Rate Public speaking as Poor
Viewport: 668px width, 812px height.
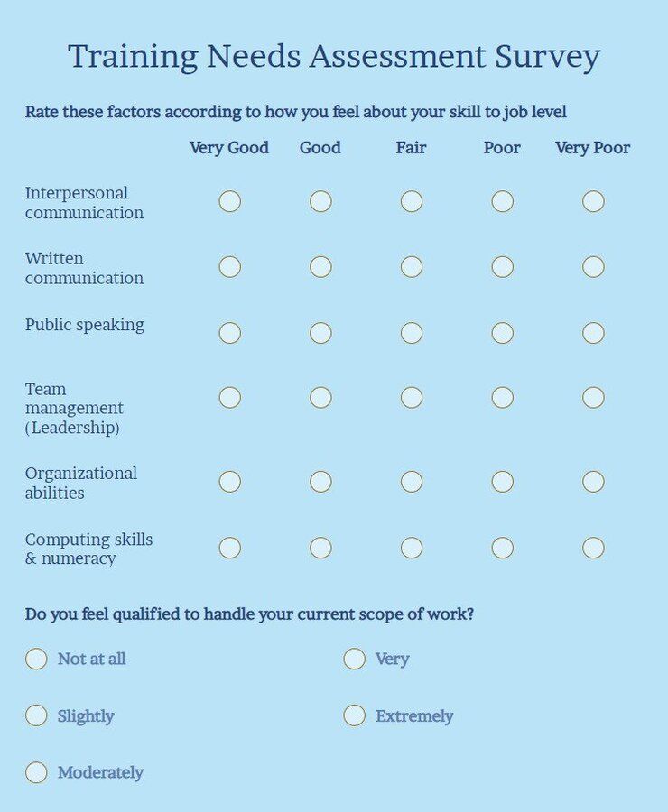tap(502, 332)
